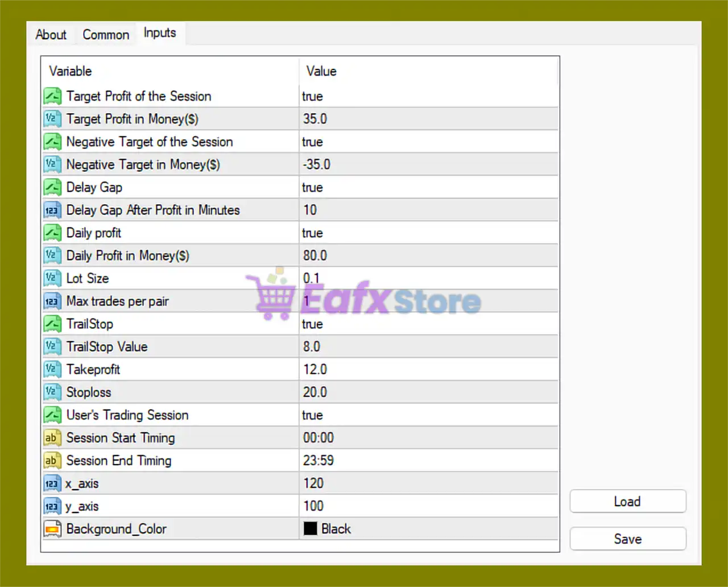Click the boolean icon next to Daily profit
The height and width of the screenshot is (587, 728).
pos(52,233)
